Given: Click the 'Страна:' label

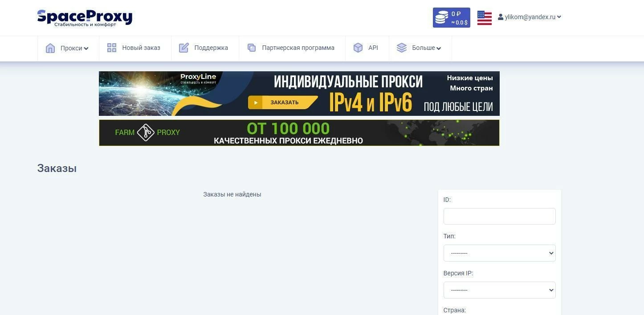Looking at the screenshot, I should [x=455, y=310].
